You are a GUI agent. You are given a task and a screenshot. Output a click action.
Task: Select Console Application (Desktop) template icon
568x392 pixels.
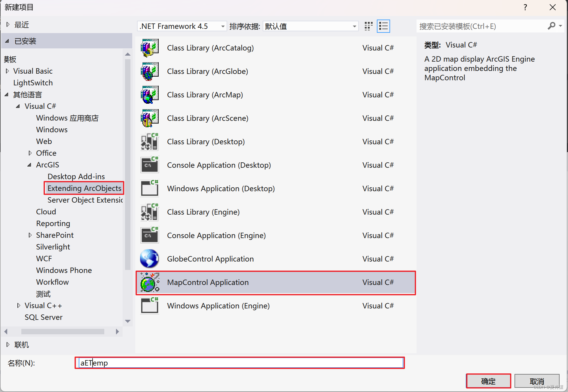[150, 165]
